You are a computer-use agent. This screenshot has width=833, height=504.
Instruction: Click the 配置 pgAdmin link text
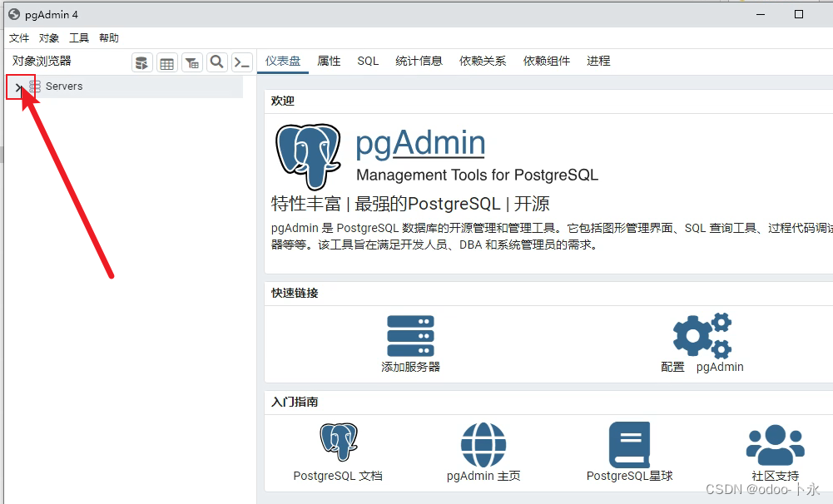[702, 367]
